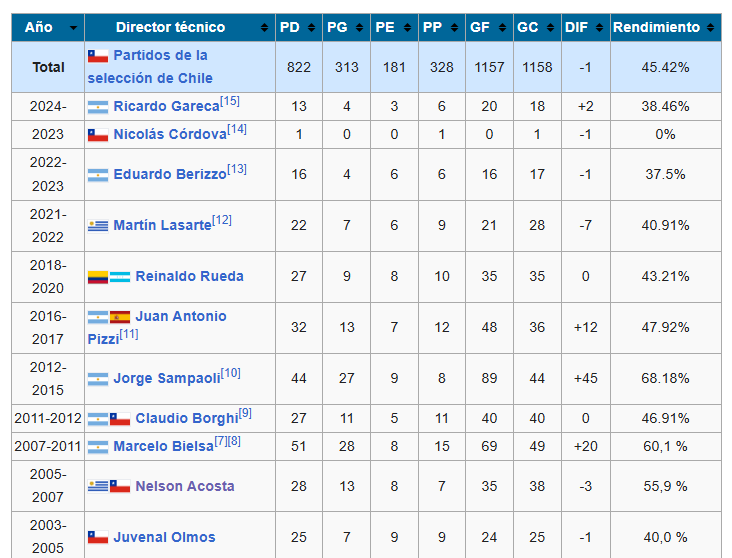Sort table by Director técnico column
Viewport: 732px width, 558px height.
pos(178,27)
